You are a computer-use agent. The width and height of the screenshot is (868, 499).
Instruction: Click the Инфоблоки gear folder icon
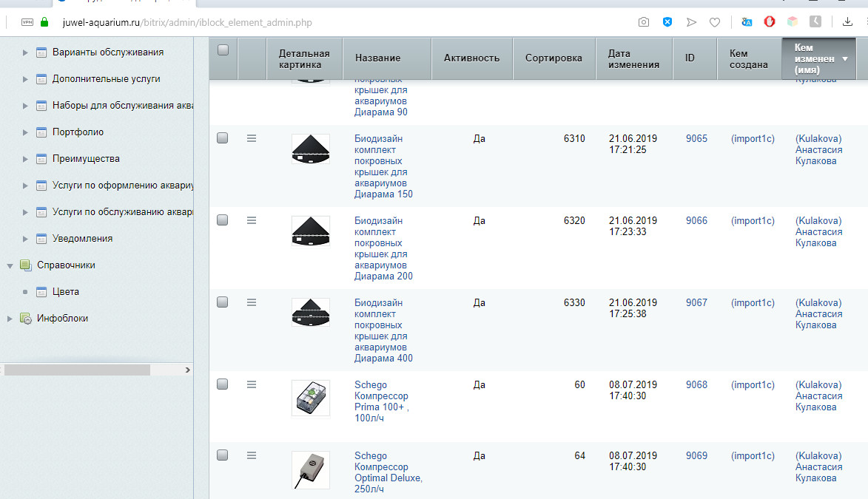[x=25, y=318]
